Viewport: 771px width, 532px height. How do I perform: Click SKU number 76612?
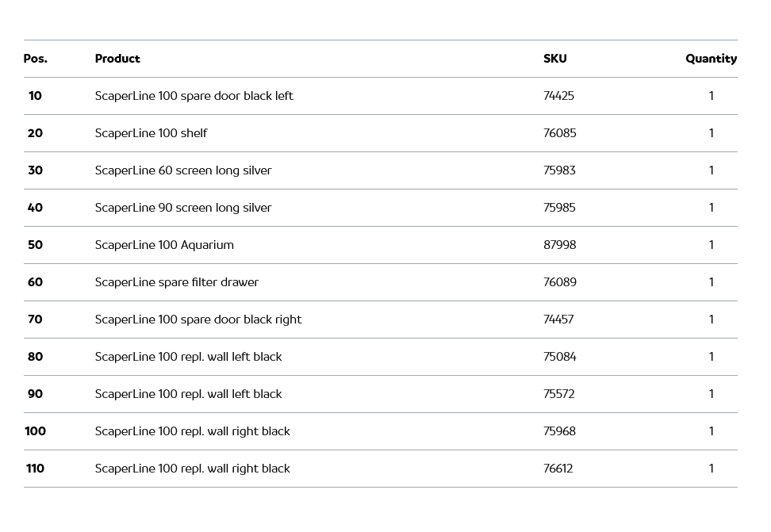coord(558,469)
